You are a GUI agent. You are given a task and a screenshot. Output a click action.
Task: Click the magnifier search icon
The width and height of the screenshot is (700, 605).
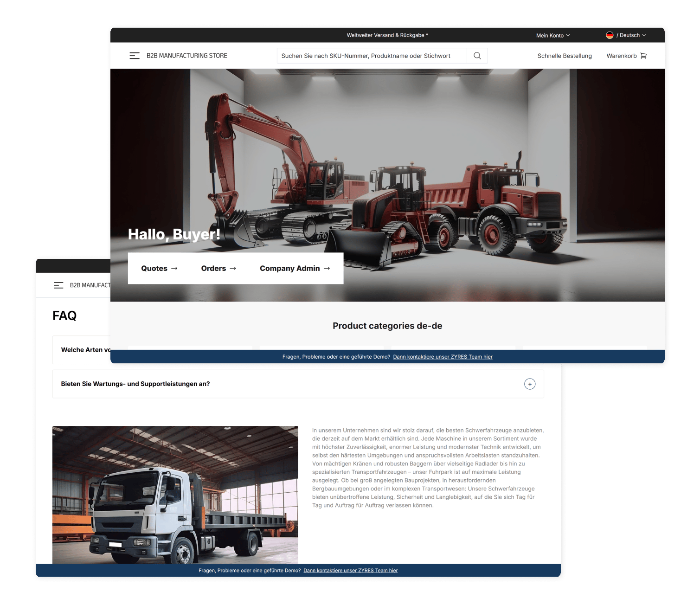(477, 56)
